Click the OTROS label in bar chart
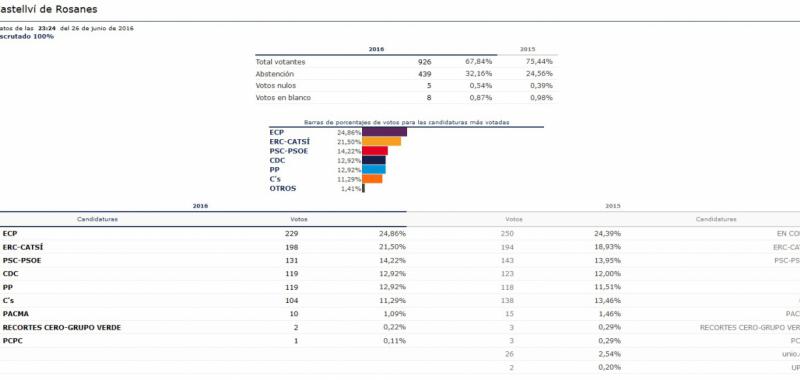 tap(283, 189)
